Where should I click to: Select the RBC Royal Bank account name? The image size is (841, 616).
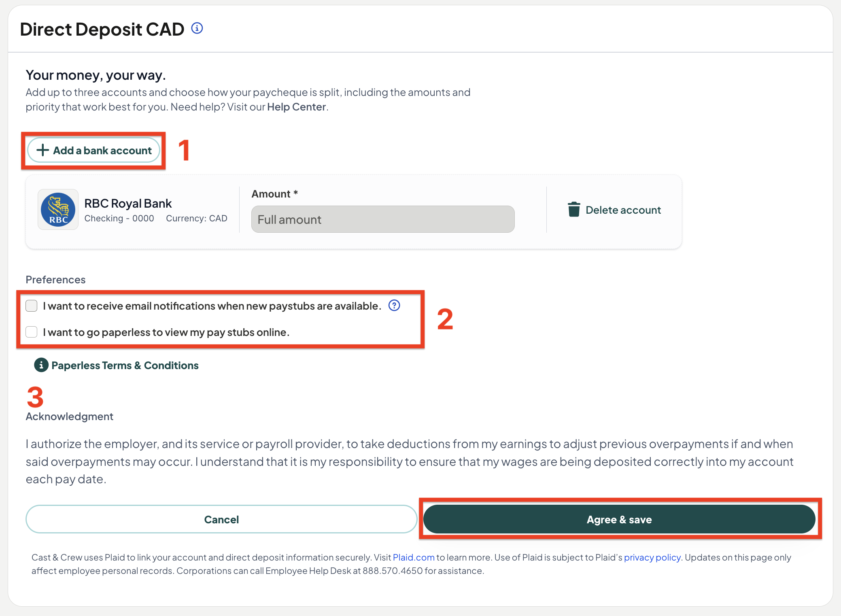tap(128, 203)
